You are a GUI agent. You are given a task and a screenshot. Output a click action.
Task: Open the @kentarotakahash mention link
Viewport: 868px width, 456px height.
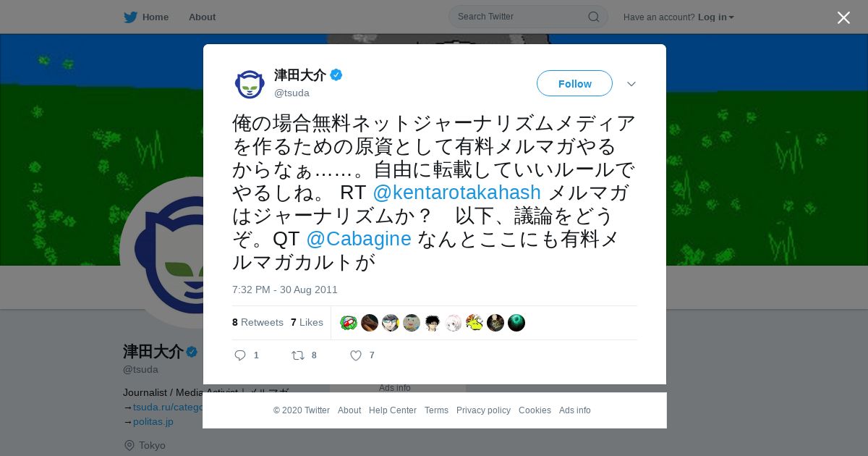[456, 193]
